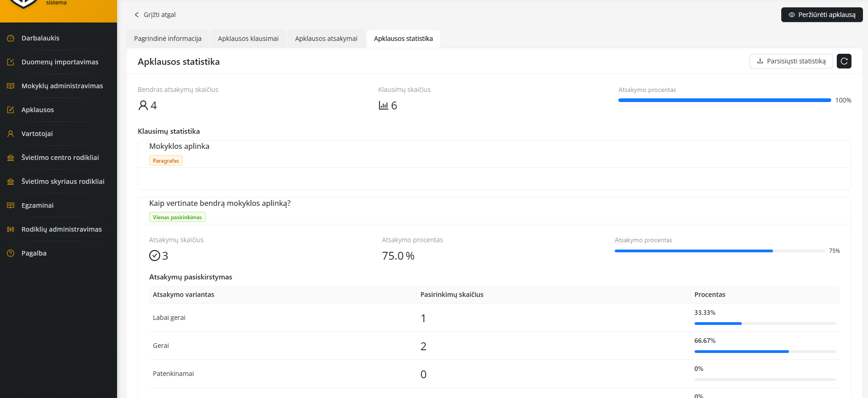
Task: Open Apklausos in the sidebar menu
Action: coord(38,110)
